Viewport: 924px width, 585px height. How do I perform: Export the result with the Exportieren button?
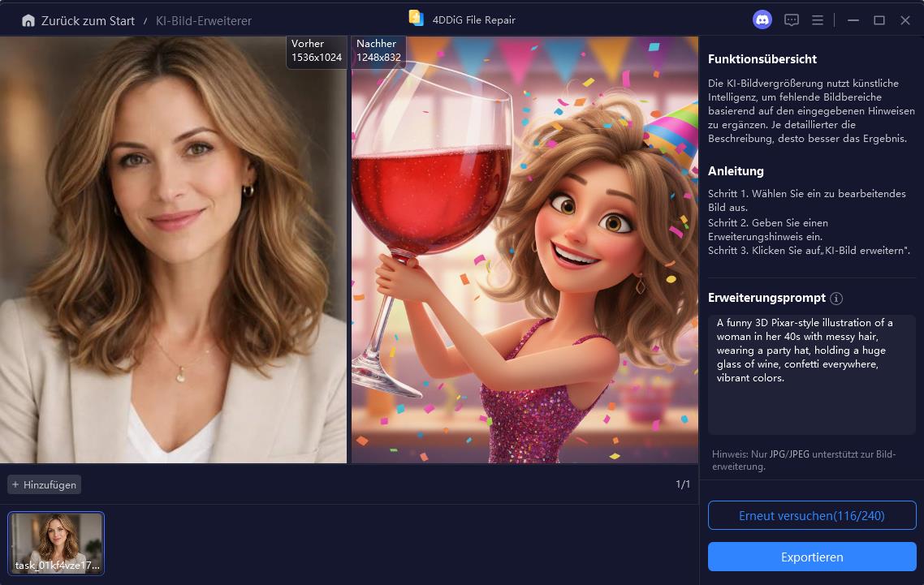811,557
